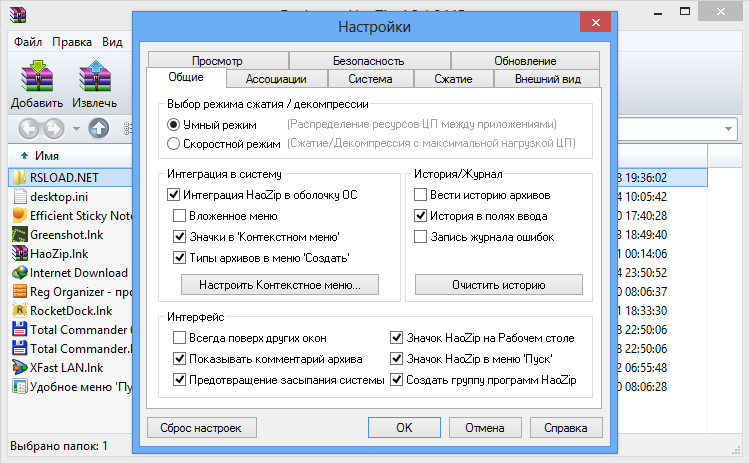Toggle Интеграция HaoZip в оболочку ОС checkbox

[x=173, y=195]
